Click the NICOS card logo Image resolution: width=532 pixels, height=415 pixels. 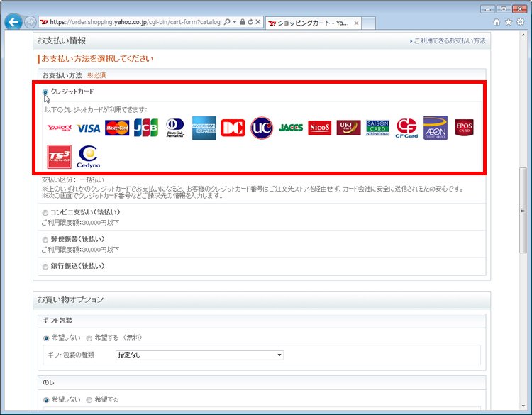[320, 128]
